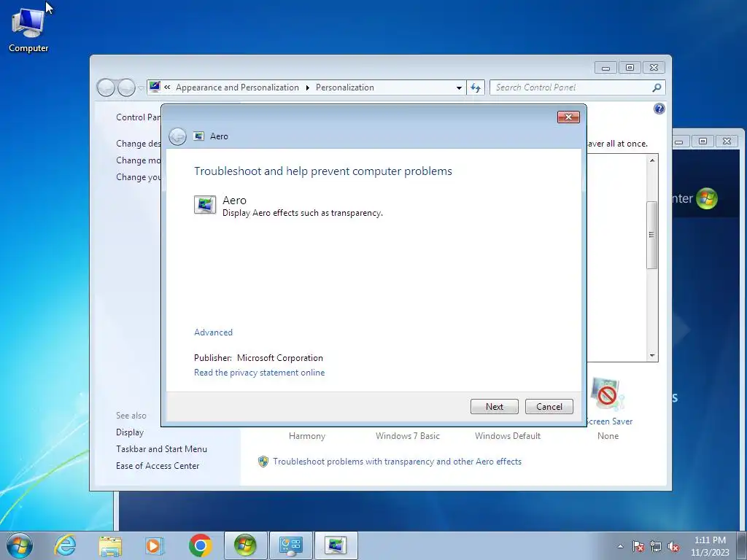Open the Advanced link

point(213,332)
